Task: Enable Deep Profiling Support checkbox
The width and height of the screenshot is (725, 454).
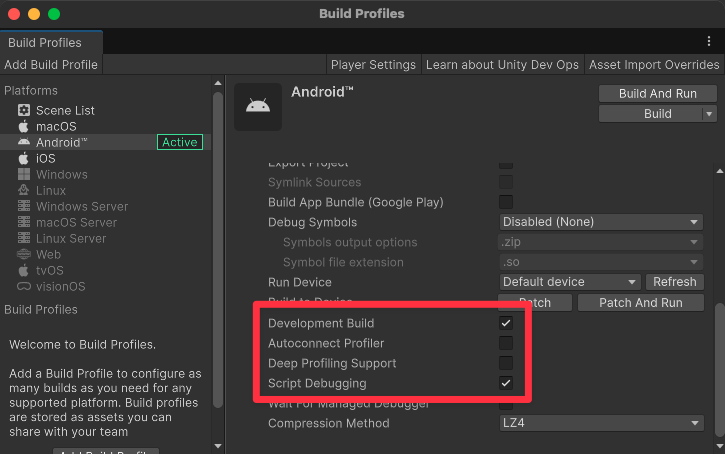Action: [x=506, y=363]
